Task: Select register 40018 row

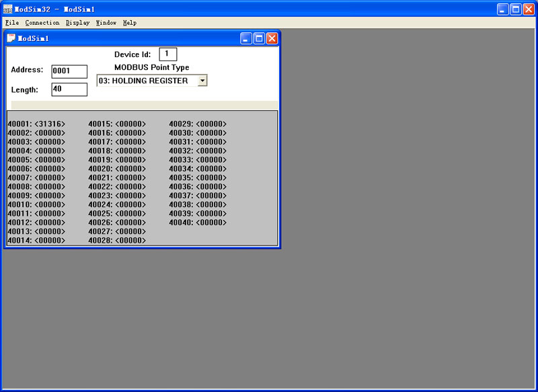Action: coord(117,151)
